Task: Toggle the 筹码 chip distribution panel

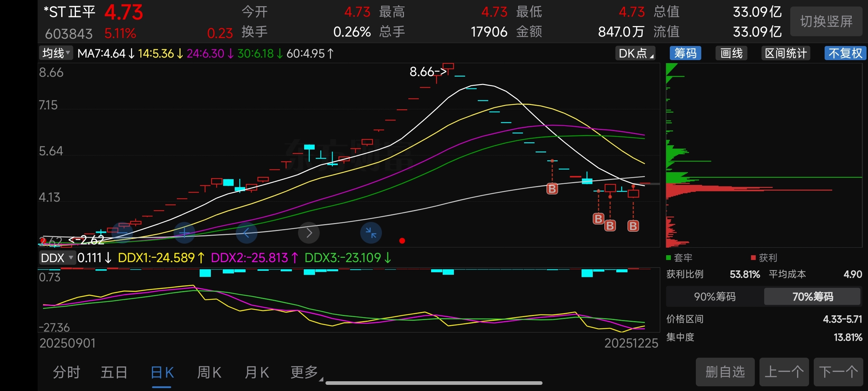Action: 685,54
